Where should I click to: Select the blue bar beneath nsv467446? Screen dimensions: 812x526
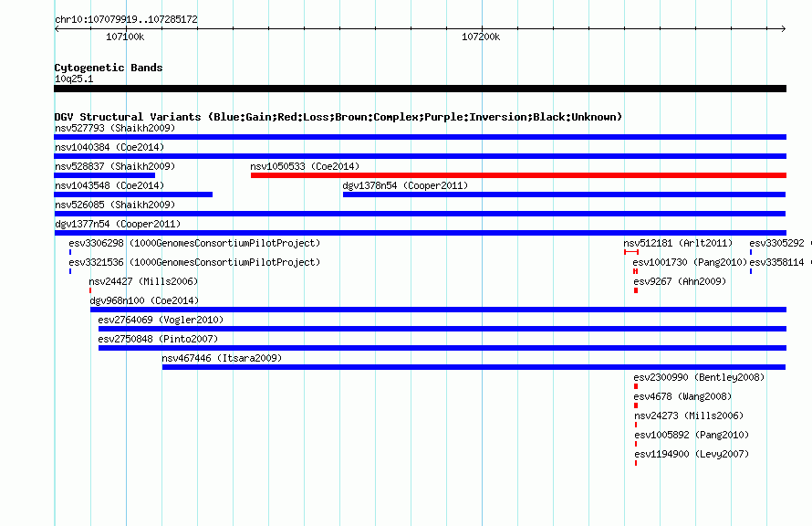(474, 367)
